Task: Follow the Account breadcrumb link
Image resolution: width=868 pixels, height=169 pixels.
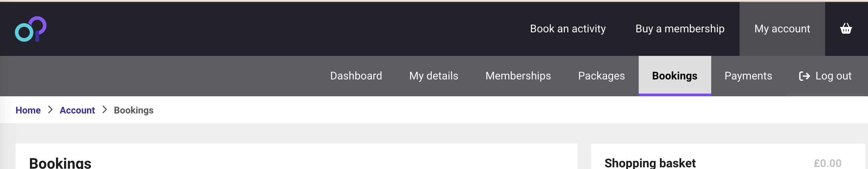Action: 77,110
